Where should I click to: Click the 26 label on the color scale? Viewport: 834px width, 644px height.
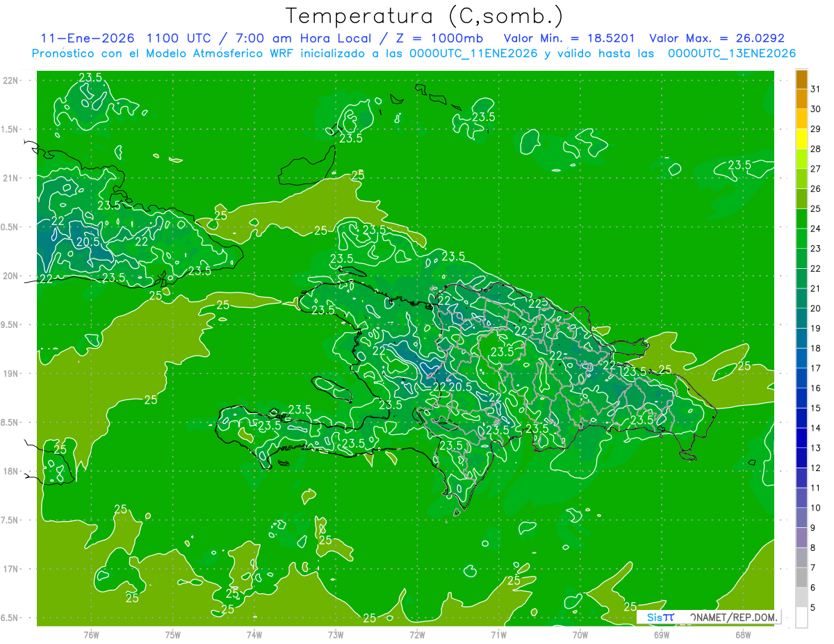tap(816, 189)
